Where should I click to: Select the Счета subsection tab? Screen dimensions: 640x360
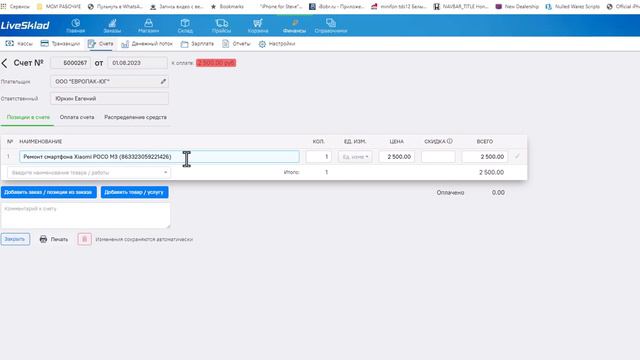point(101,44)
